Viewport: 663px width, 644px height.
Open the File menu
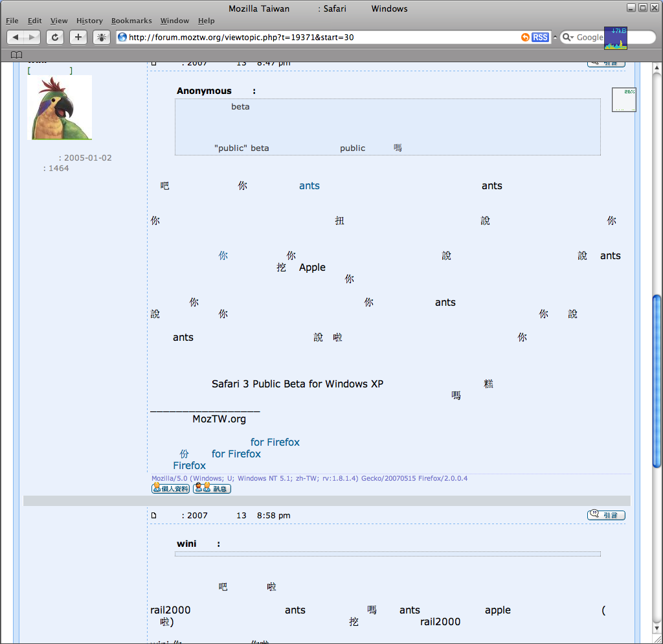click(12, 21)
